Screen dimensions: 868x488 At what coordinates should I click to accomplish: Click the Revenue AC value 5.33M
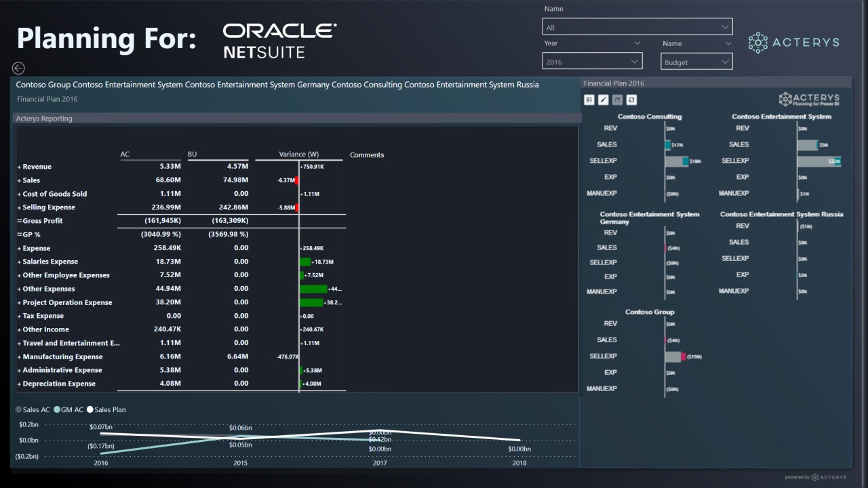click(x=170, y=167)
